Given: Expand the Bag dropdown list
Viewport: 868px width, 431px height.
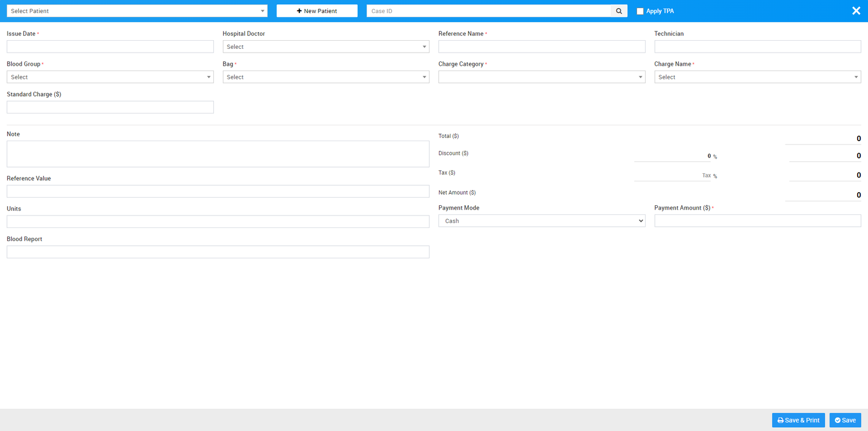Looking at the screenshot, I should click(325, 77).
